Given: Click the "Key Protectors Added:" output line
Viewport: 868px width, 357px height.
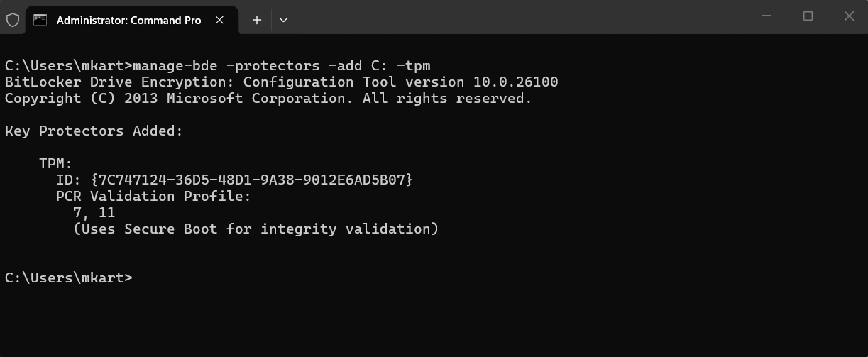Looking at the screenshot, I should click(x=94, y=131).
